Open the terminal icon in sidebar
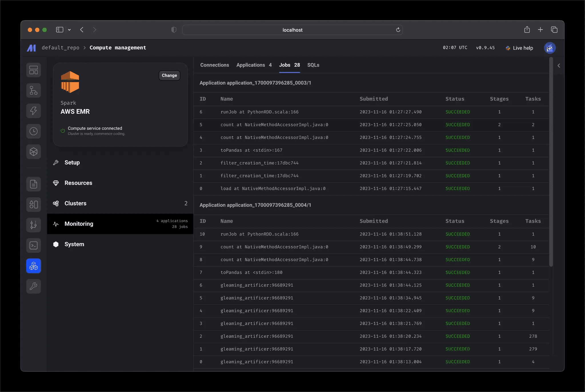Viewport: 585px width, 392px height. (x=34, y=245)
